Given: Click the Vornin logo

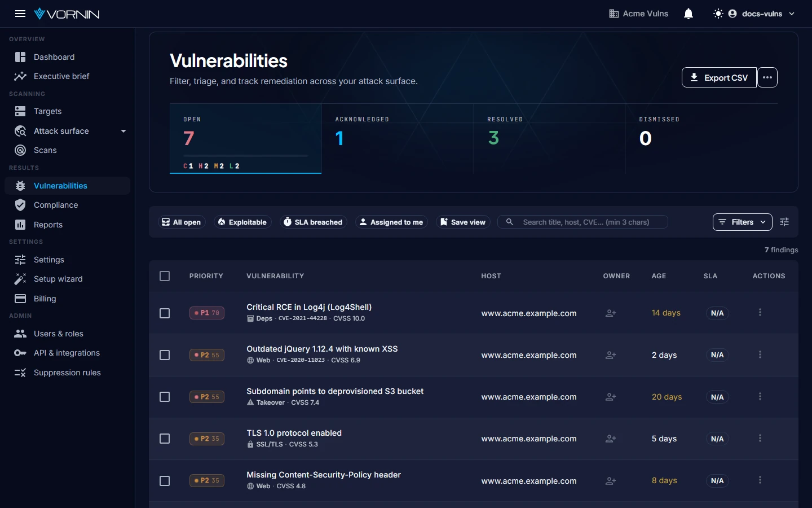Looking at the screenshot, I should (x=67, y=14).
